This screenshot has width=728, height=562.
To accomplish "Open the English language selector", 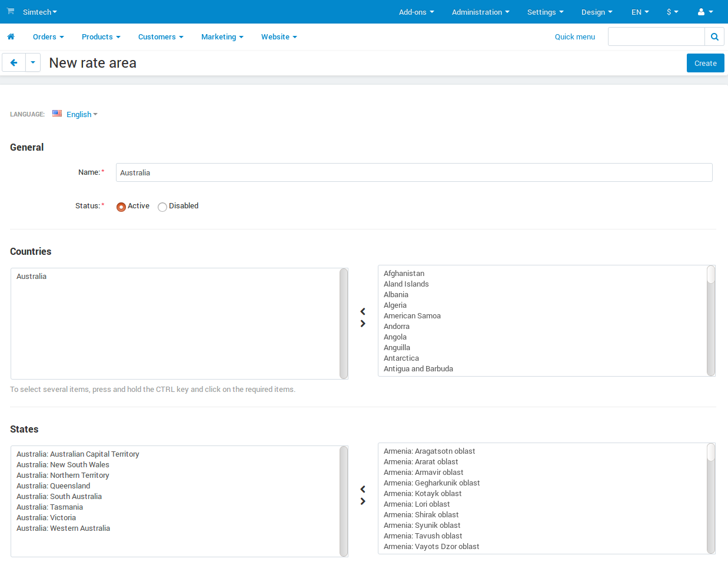I will coord(82,114).
